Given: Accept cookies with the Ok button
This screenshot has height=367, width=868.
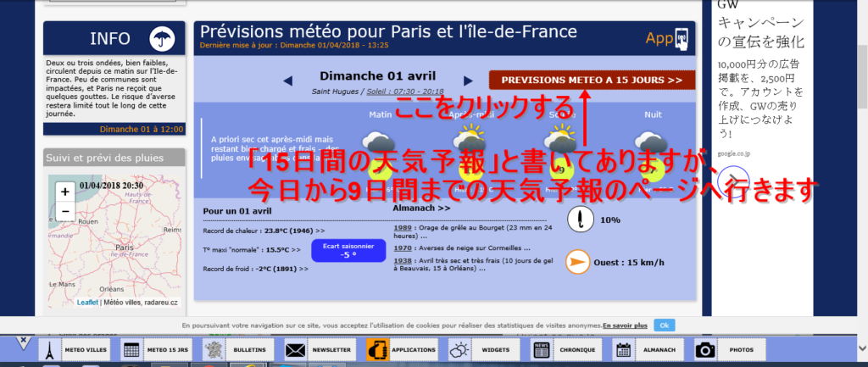Looking at the screenshot, I should 665,325.
